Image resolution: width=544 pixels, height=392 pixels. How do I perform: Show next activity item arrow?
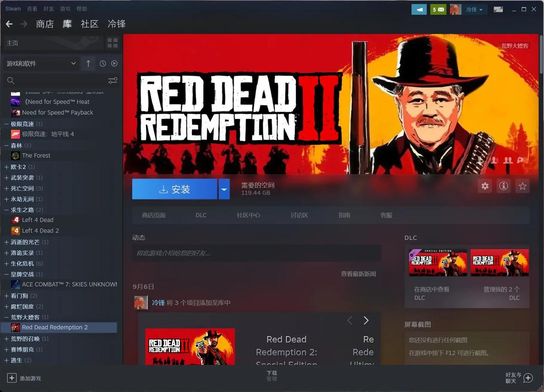366,320
